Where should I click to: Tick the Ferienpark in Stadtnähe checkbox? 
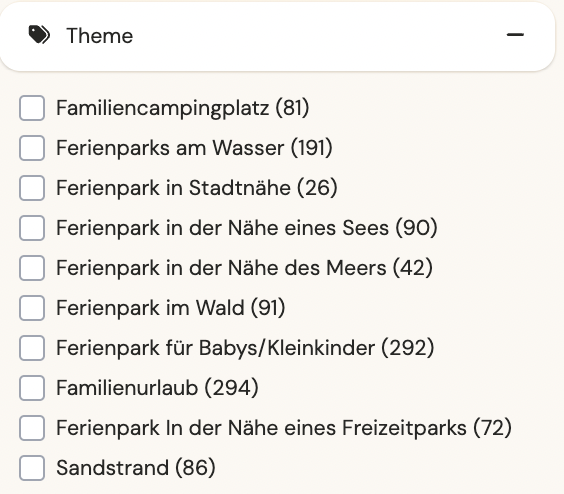pos(32,188)
